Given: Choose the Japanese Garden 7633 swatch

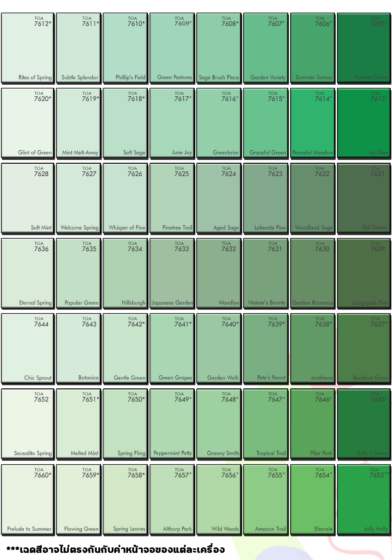Looking at the screenshot, I should click(x=172, y=273).
